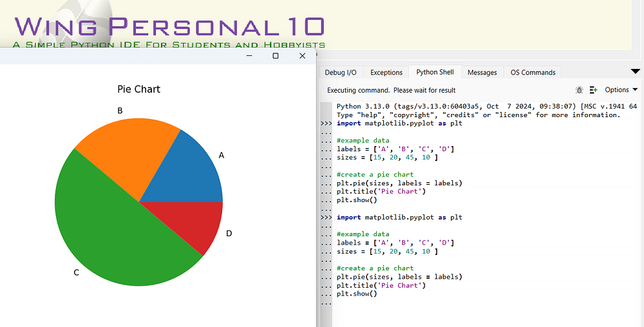Click the add-lines icon next to Options
Viewport: 644px width, 327px height.
click(594, 90)
